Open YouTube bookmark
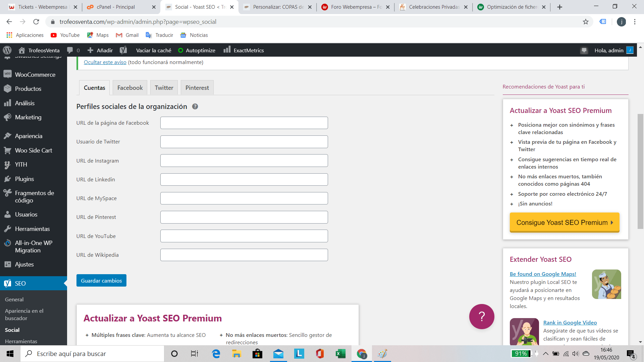The image size is (644, 362). [65, 35]
